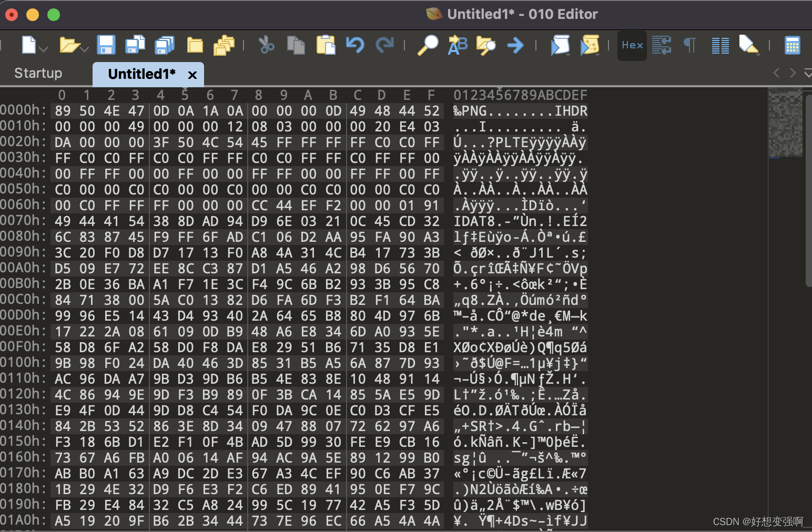Select byte CC in row 0060h
Viewport: 812px width, 532px height.
coord(259,206)
